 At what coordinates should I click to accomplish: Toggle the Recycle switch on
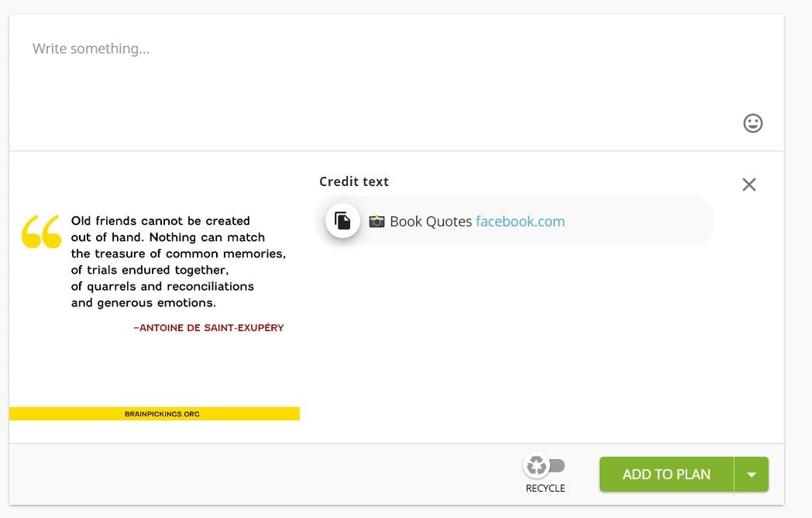(x=545, y=465)
